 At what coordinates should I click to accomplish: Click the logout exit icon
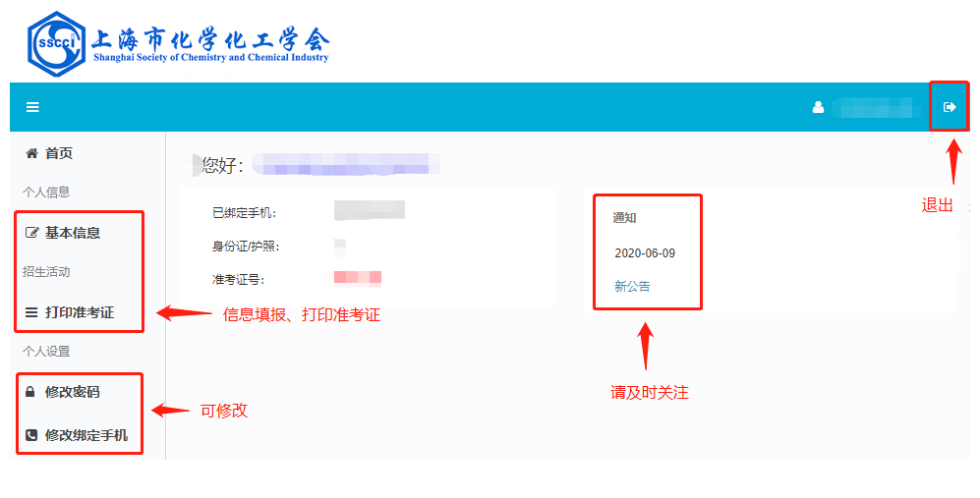(x=950, y=107)
